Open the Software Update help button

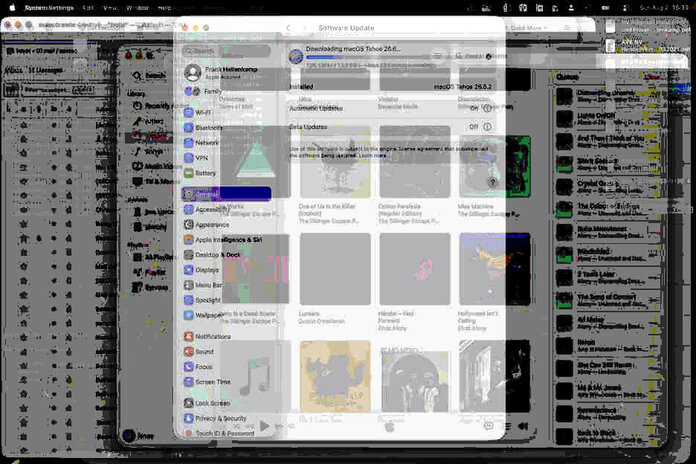click(492, 182)
